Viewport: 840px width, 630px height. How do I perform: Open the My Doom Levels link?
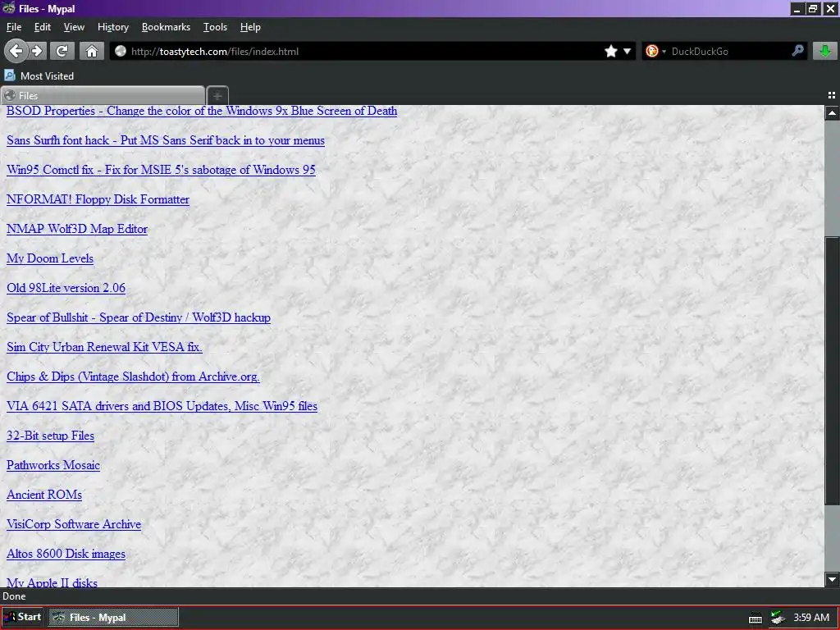tap(50, 258)
